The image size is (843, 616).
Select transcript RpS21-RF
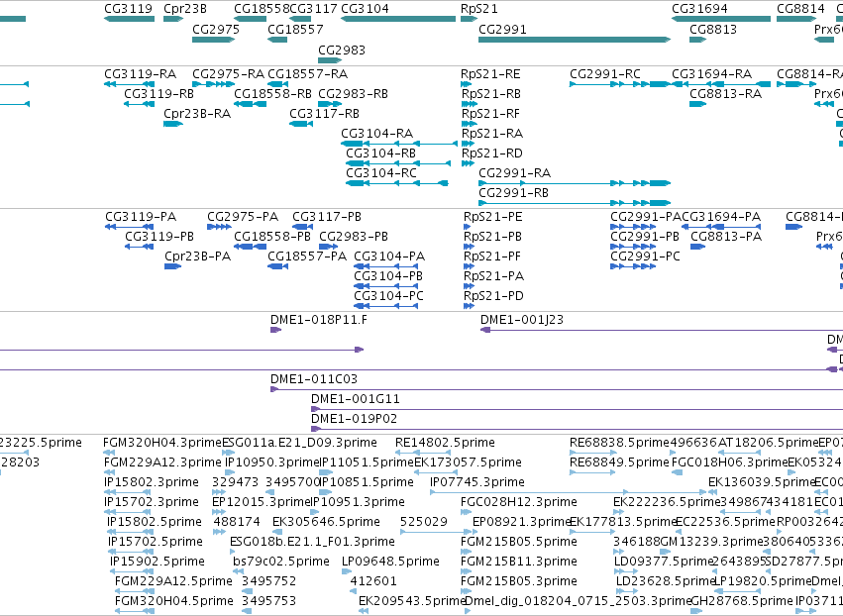(490, 114)
